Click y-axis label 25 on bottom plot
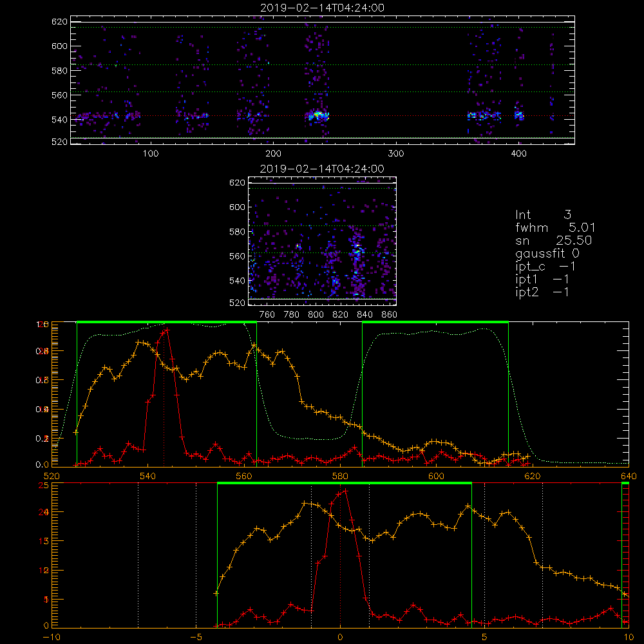Image resolution: width=644 pixels, height=644 pixels. (x=44, y=485)
